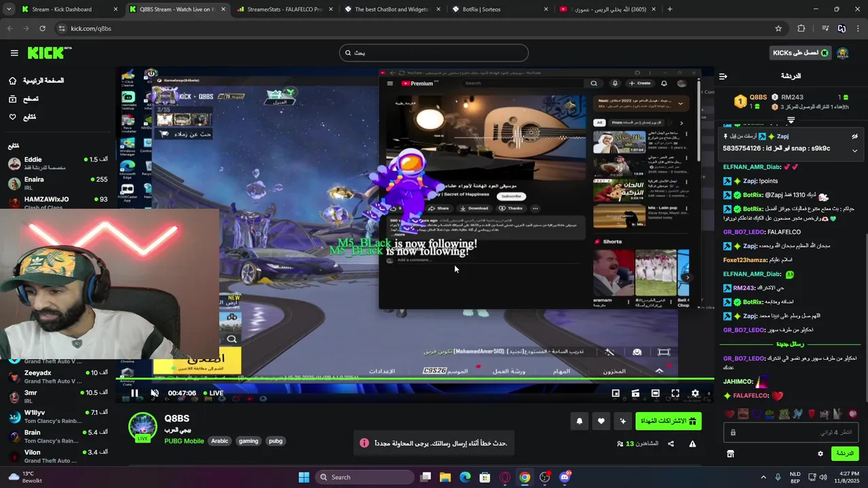Click the new messages divider in chat
Viewport: 868px width, 488px height.
point(791,344)
